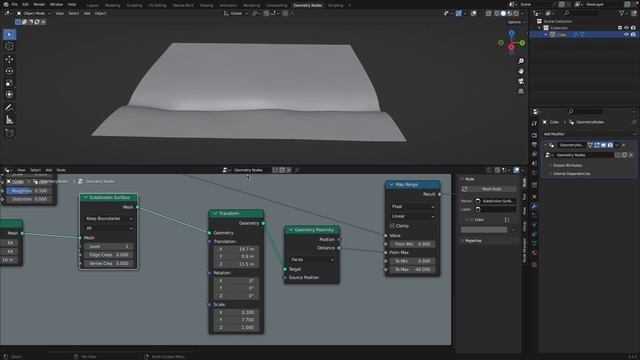The image size is (640, 360).
Task: Click the blue Z axis on navigation gizmo
Action: pyautogui.click(x=511, y=33)
